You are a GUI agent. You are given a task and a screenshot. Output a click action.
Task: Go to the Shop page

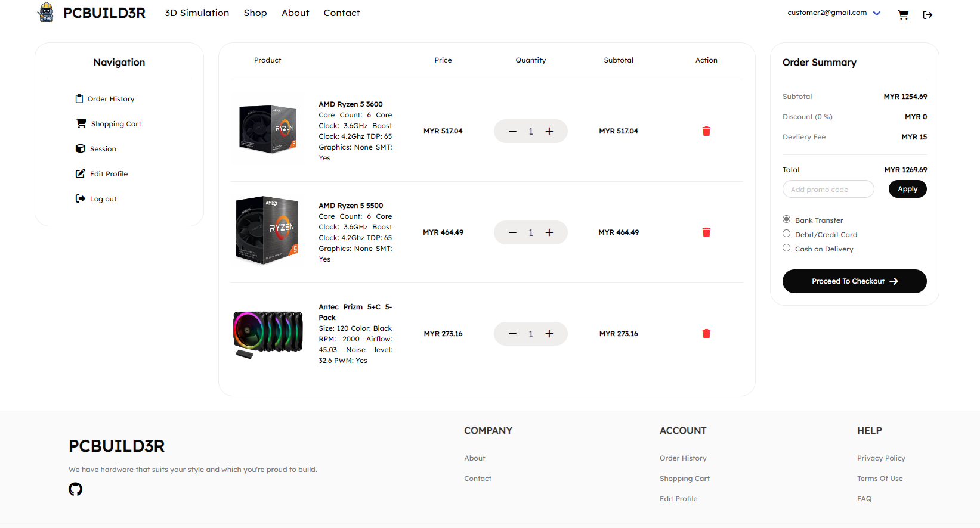(255, 13)
